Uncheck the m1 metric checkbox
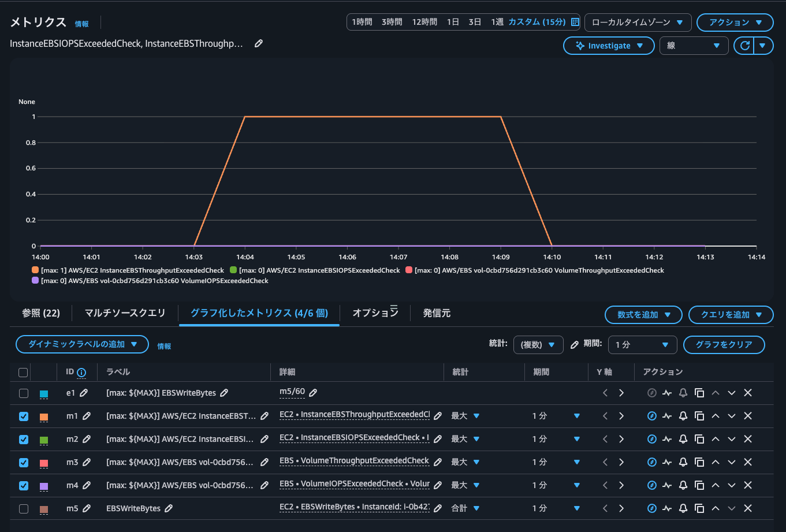 point(24,416)
